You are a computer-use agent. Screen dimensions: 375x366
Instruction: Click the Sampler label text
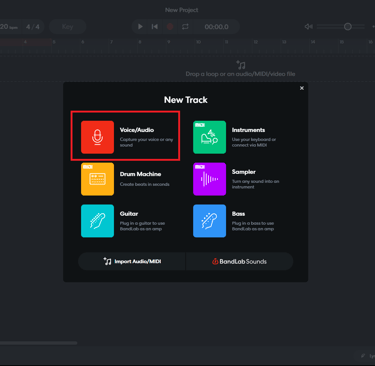coord(244,172)
